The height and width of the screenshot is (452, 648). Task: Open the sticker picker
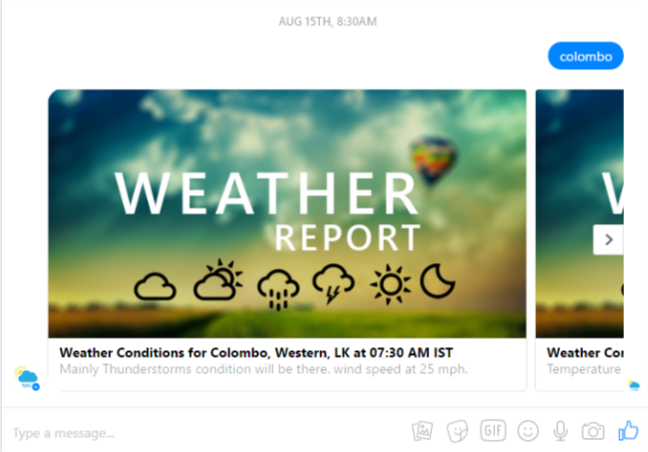coord(457,431)
